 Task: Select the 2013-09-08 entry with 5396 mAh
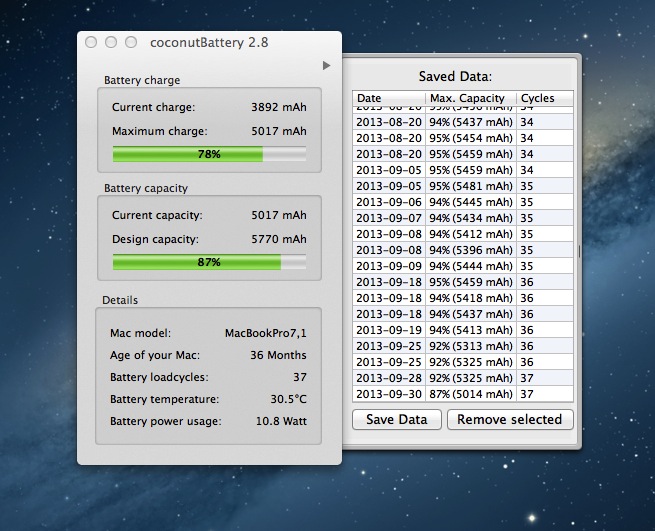[x=463, y=250]
